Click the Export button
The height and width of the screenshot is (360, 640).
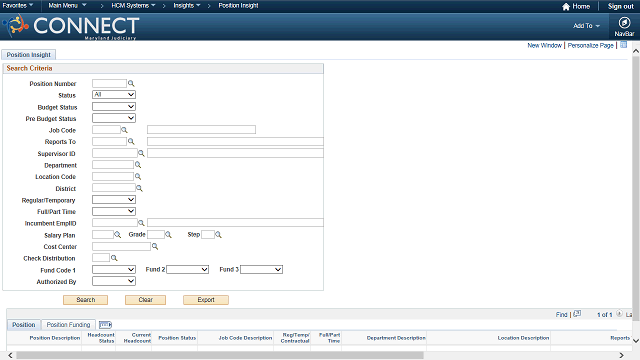click(x=206, y=300)
